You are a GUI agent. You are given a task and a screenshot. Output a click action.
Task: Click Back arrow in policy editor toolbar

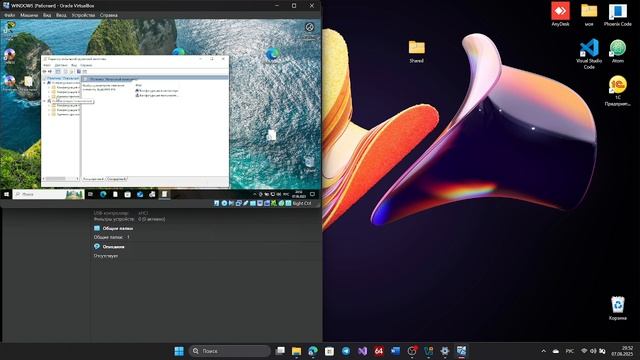pos(44,71)
